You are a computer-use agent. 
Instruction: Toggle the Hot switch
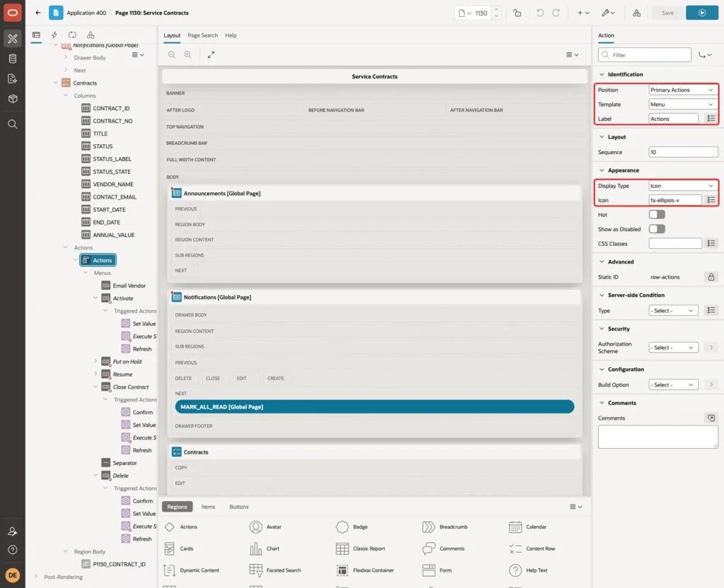(x=657, y=215)
